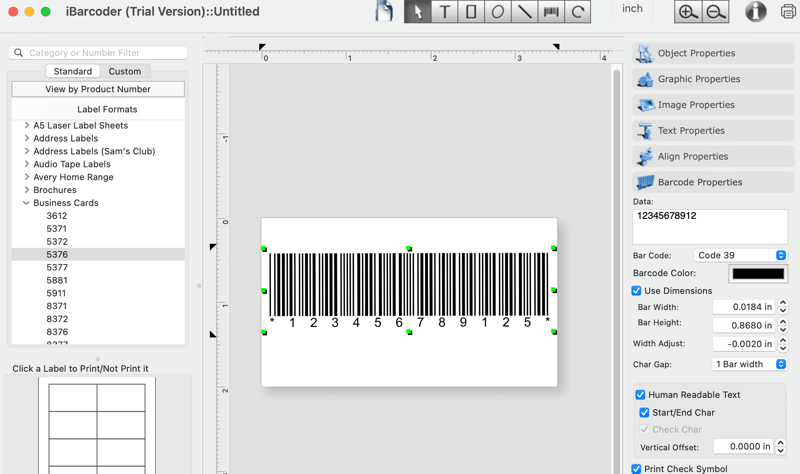Click the search magnifier icon
Screen dimensions: 800x474
click(18, 53)
